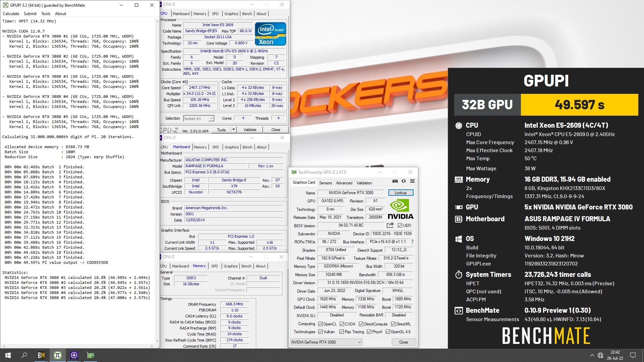Open GPUPI Calculate menu
This screenshot has height=362, width=644.
pyautogui.click(x=11, y=14)
